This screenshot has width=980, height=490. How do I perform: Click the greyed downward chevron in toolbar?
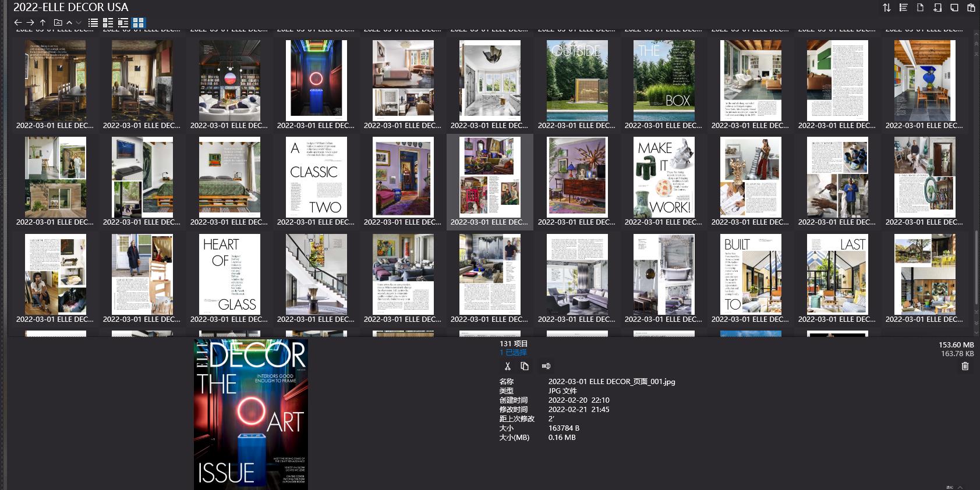click(x=79, y=23)
